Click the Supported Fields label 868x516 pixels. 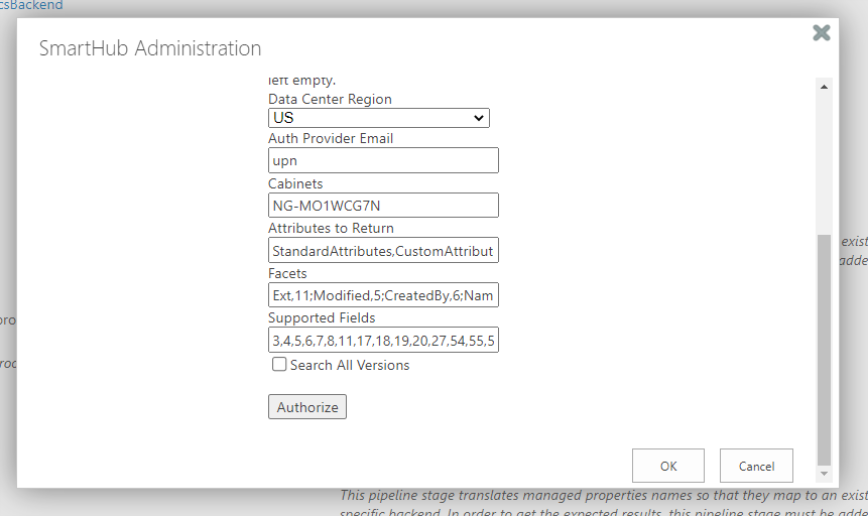click(322, 318)
